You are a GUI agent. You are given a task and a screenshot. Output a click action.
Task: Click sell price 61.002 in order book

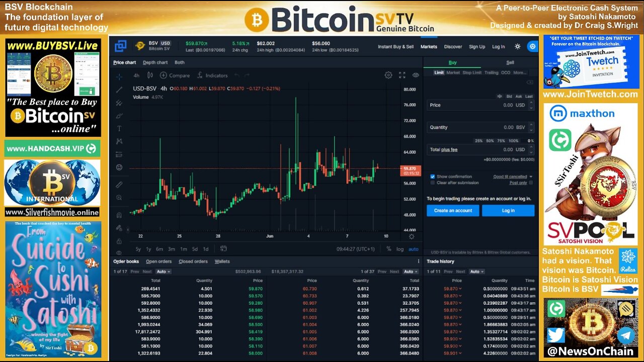[310, 310]
